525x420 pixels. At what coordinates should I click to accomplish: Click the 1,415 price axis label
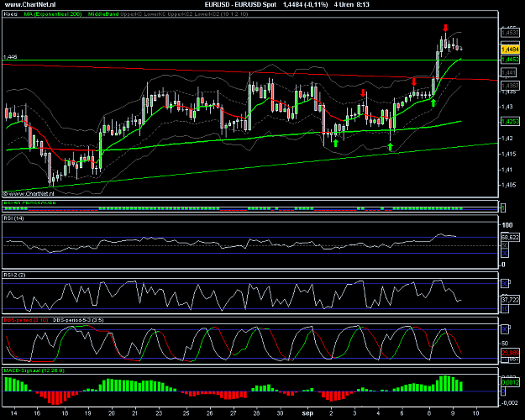click(508, 154)
